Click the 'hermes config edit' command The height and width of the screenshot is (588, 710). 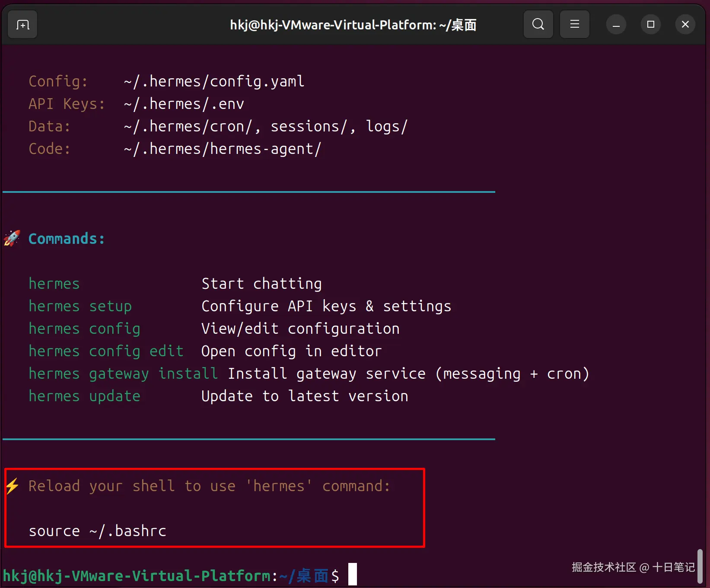tap(106, 351)
